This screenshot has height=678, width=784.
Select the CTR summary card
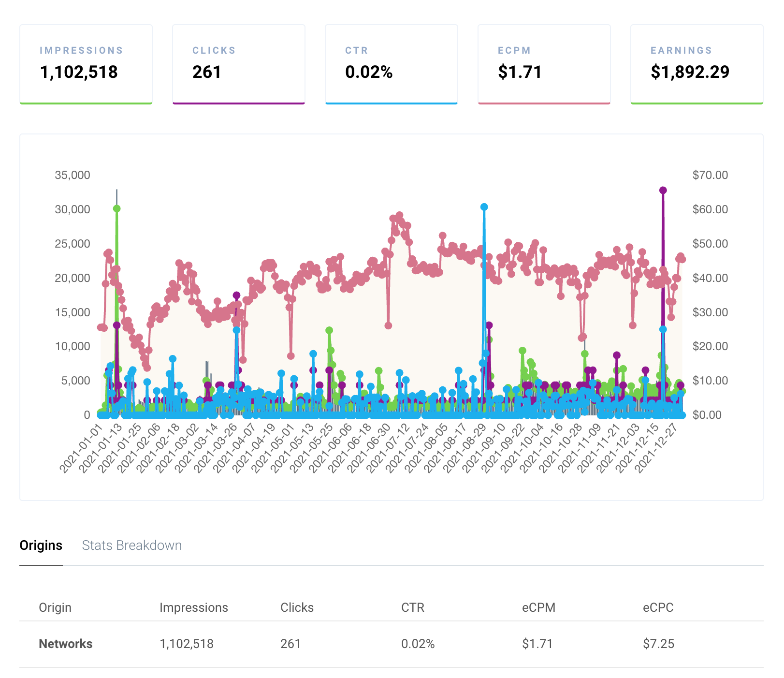point(392,63)
